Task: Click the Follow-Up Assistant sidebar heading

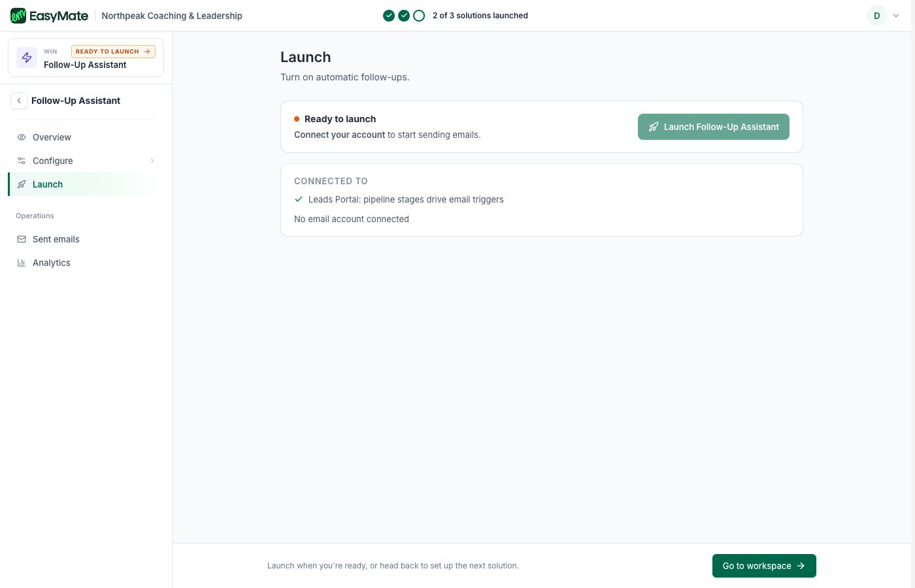Action: 76,101
